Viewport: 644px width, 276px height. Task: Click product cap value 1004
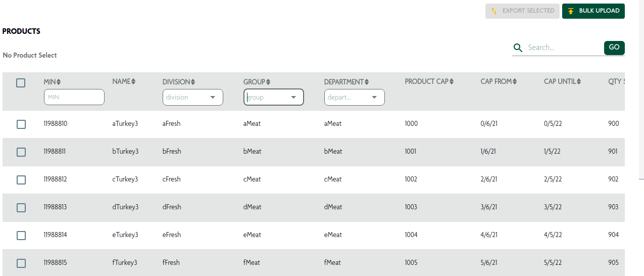[411, 235]
